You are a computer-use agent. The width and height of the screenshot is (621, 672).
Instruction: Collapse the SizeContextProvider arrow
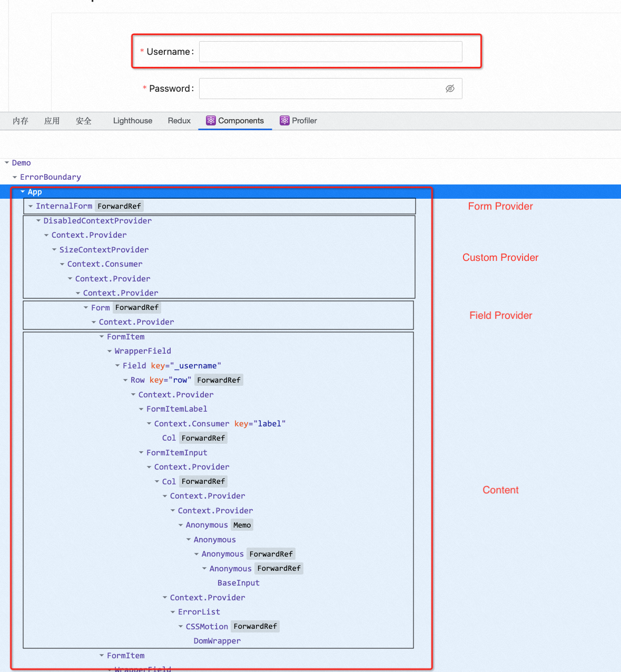click(x=54, y=250)
